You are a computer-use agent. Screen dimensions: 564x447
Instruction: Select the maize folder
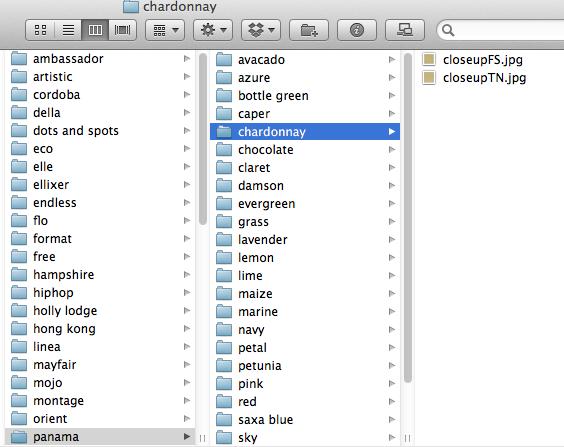pyautogui.click(x=305, y=293)
